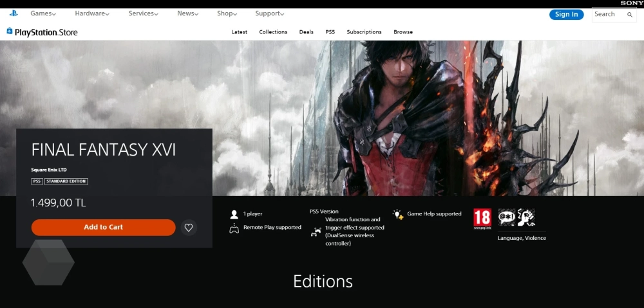Click the PEGI 18 age rating icon

[x=482, y=218]
